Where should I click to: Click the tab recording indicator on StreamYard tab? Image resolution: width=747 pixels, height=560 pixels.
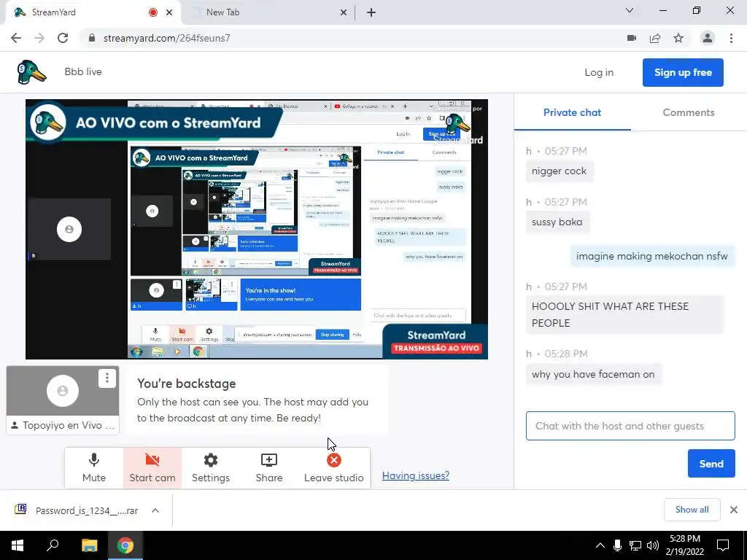153,12
